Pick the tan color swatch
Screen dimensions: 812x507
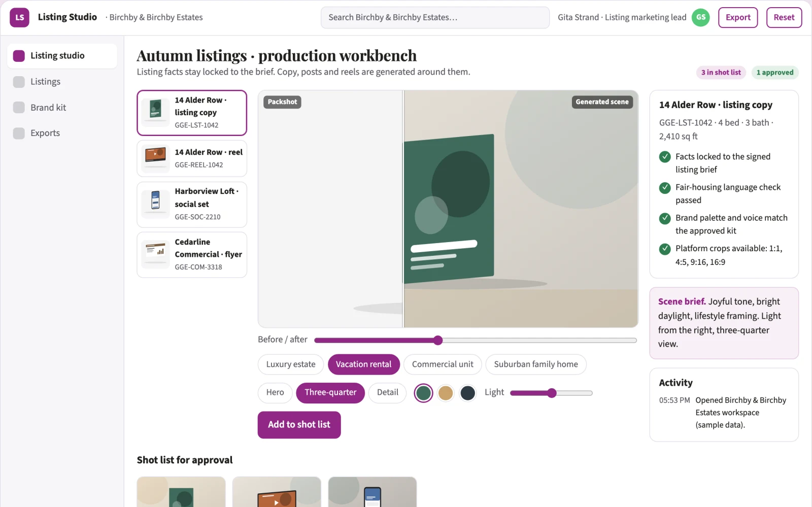(446, 393)
